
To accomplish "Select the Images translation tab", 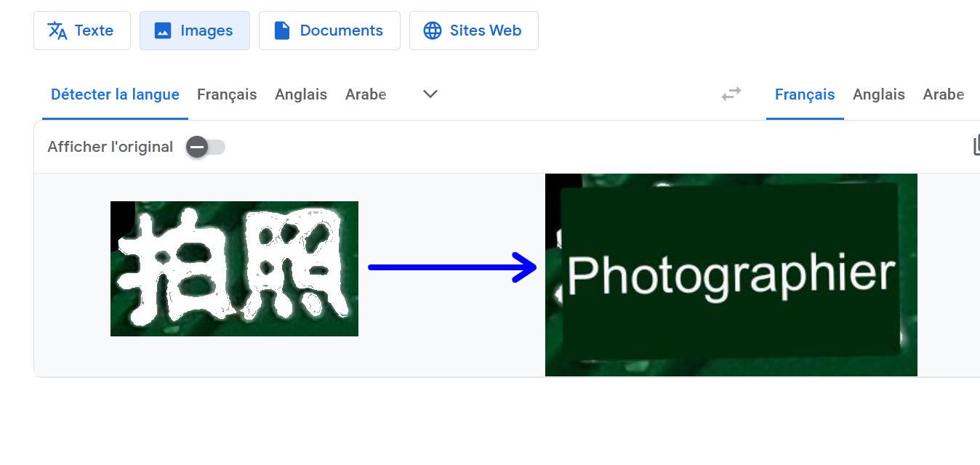I will point(195,31).
